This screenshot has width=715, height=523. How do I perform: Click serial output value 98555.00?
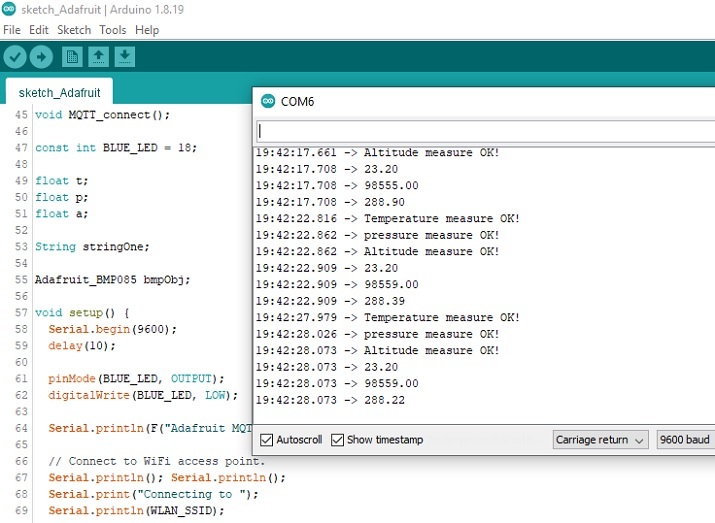(x=391, y=186)
